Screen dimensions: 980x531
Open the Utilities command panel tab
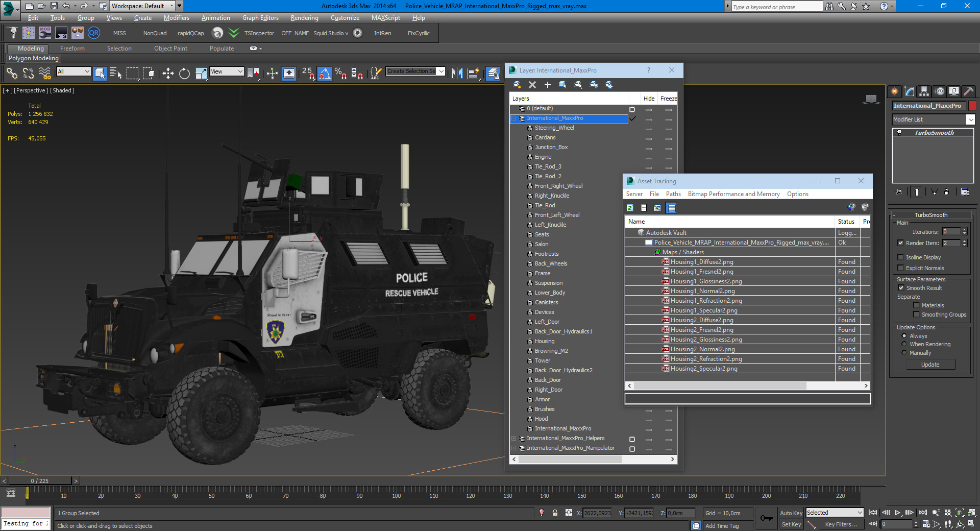(x=968, y=91)
